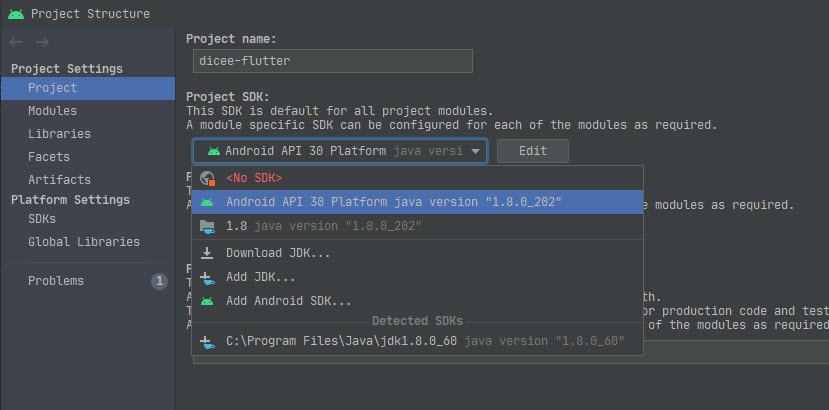829x410 pixels.
Task: Click Android icon in highlighted dropdown row
Action: (x=207, y=202)
